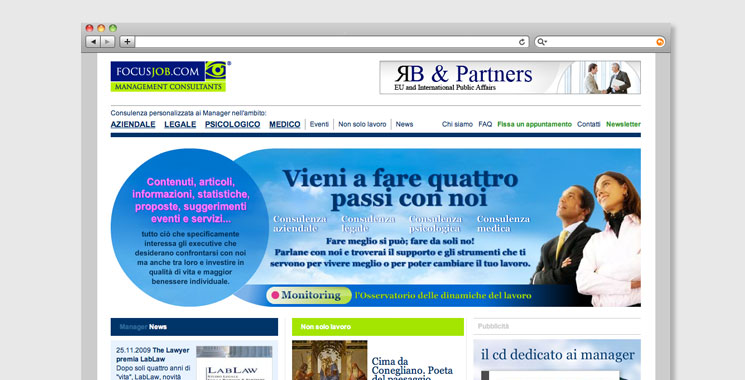
Task: Click the green Non solo lavoro header
Action: (x=378, y=327)
